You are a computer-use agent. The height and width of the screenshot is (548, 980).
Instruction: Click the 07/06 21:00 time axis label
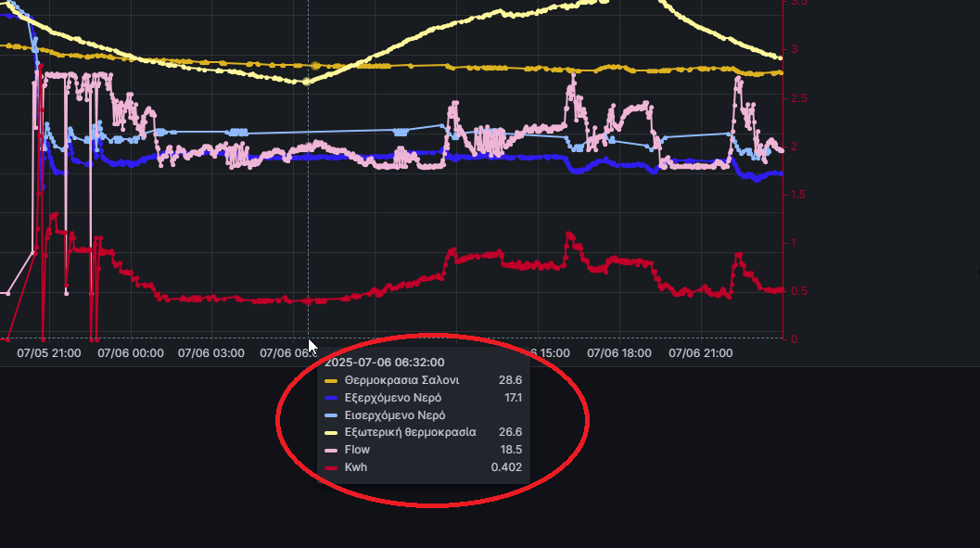point(701,353)
